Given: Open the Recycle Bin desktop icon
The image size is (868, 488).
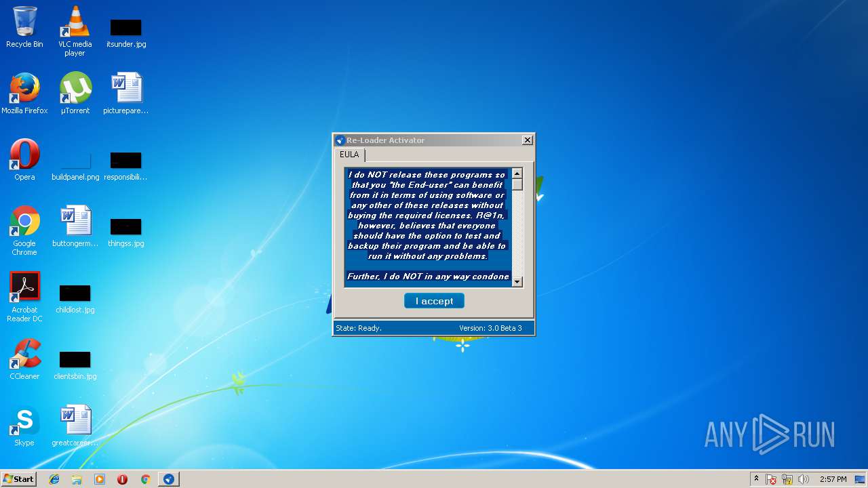Looking at the screenshot, I should tap(24, 28).
